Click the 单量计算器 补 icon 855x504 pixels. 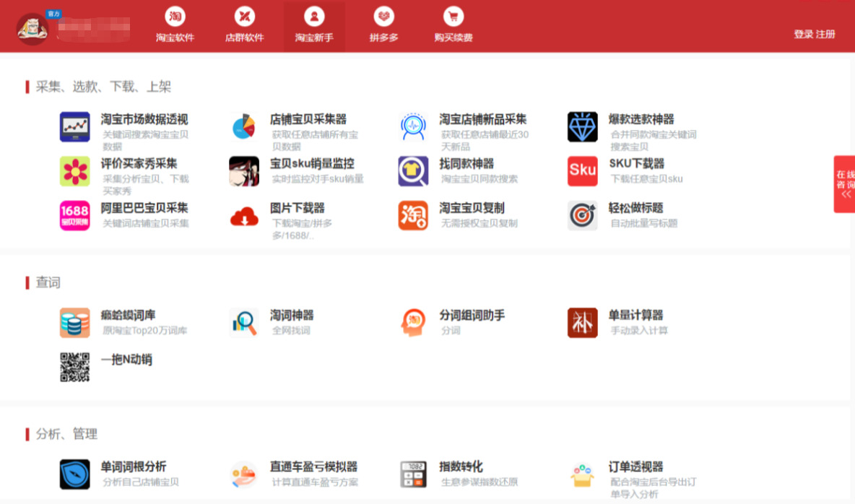click(582, 322)
